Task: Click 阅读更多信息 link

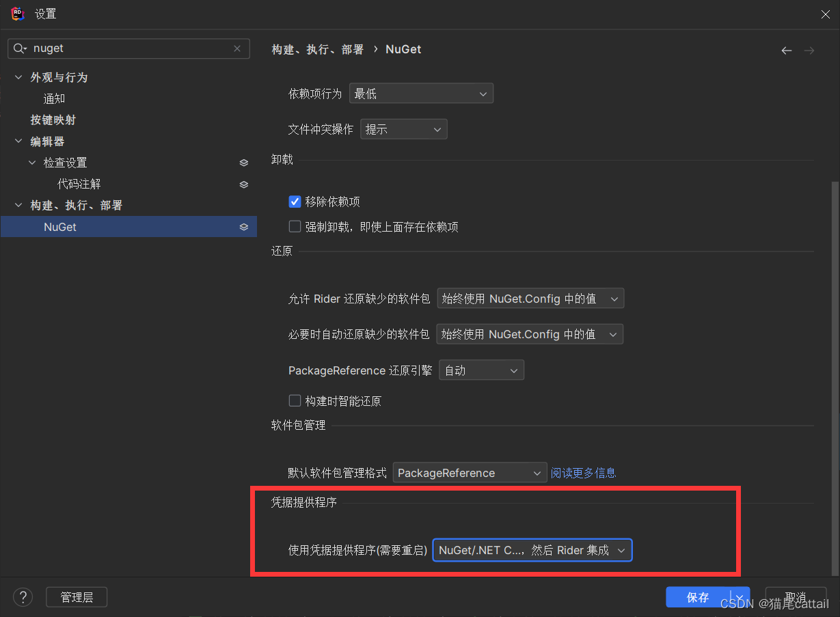Action: coord(583,473)
